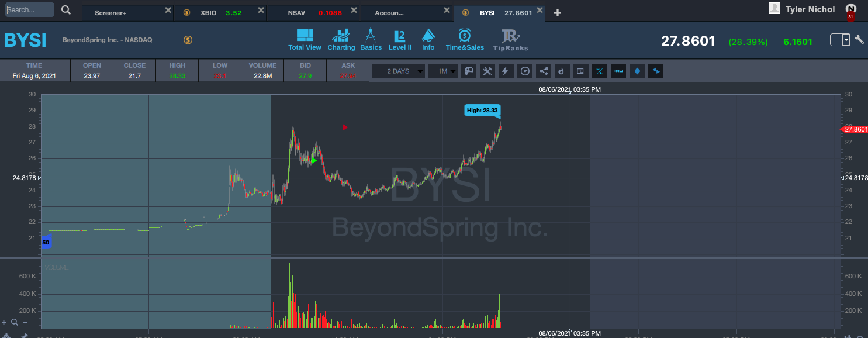The height and width of the screenshot is (338, 868).
Task: Toggle vertical up-down arrows button
Action: [637, 71]
